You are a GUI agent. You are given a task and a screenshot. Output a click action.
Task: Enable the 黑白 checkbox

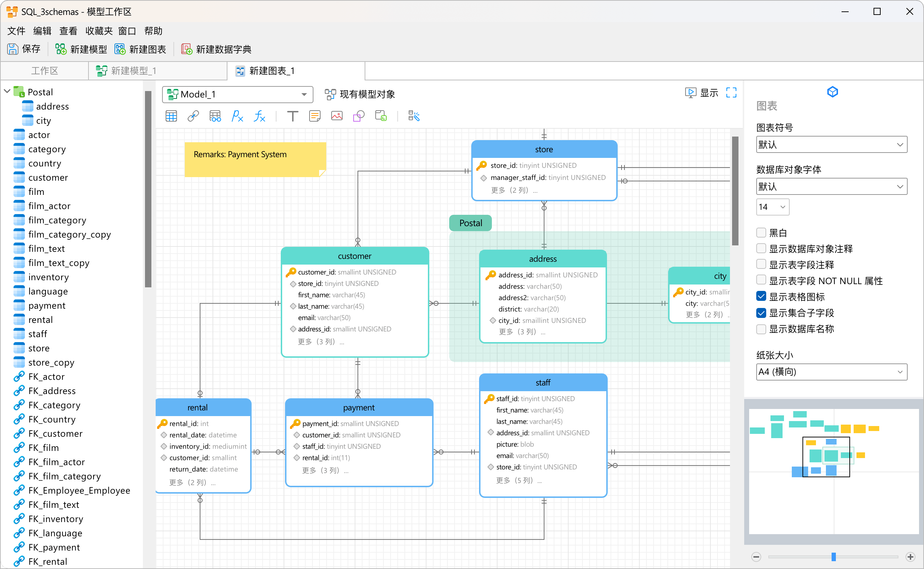pyautogui.click(x=761, y=233)
